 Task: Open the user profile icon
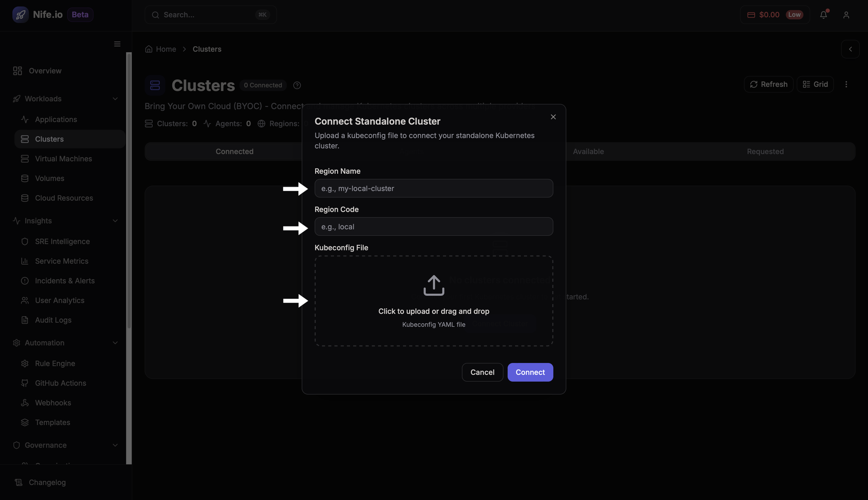click(x=846, y=15)
